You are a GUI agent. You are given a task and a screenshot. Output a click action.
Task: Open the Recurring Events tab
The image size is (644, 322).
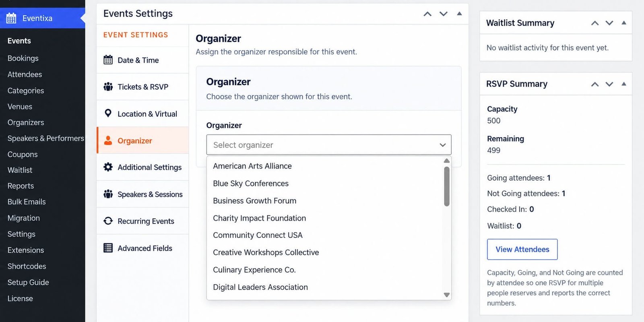[142, 221]
